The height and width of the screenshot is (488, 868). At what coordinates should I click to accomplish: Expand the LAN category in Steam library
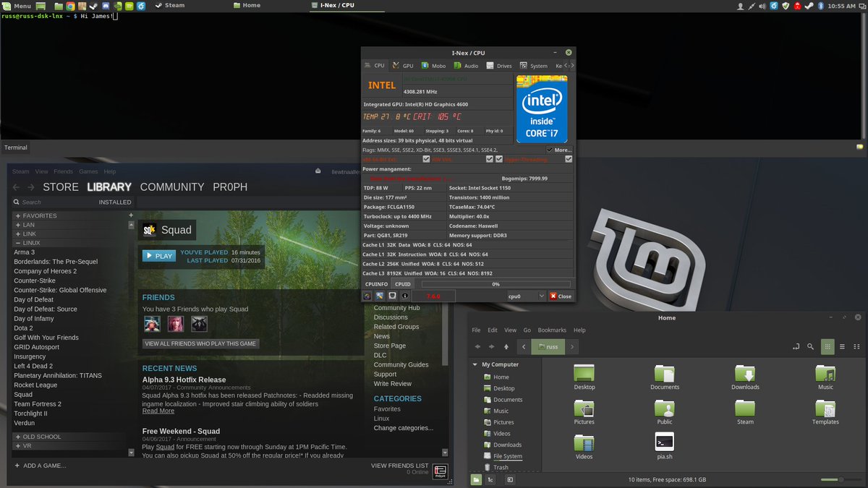[x=17, y=225]
